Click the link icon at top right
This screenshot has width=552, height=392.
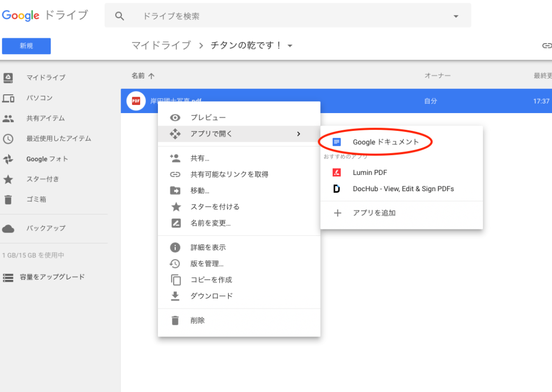click(546, 46)
